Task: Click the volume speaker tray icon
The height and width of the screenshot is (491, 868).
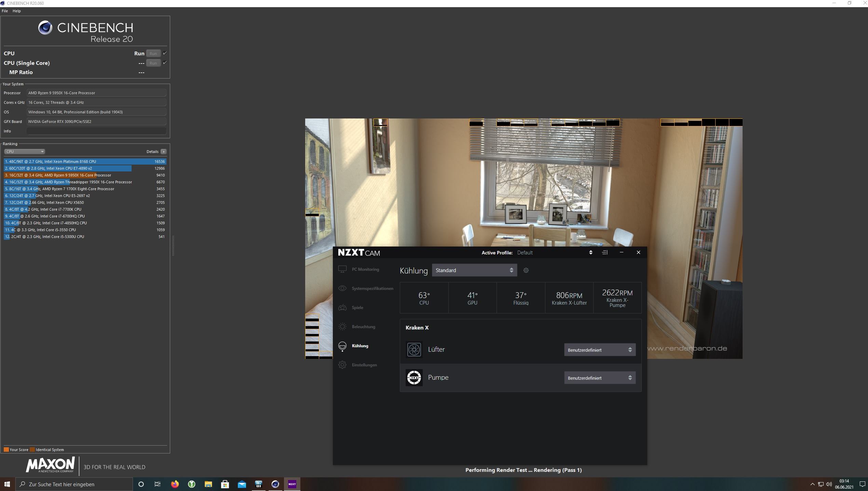Action: (x=829, y=484)
